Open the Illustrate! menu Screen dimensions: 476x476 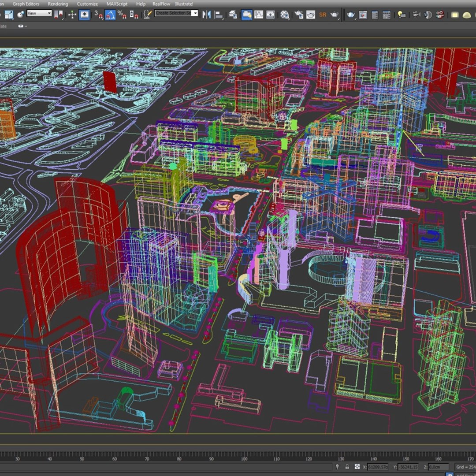pos(184,4)
